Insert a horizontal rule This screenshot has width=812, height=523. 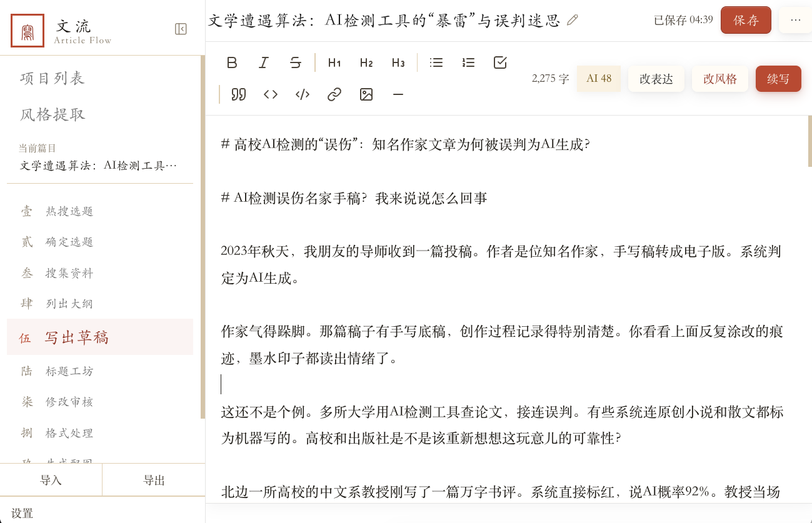[398, 94]
